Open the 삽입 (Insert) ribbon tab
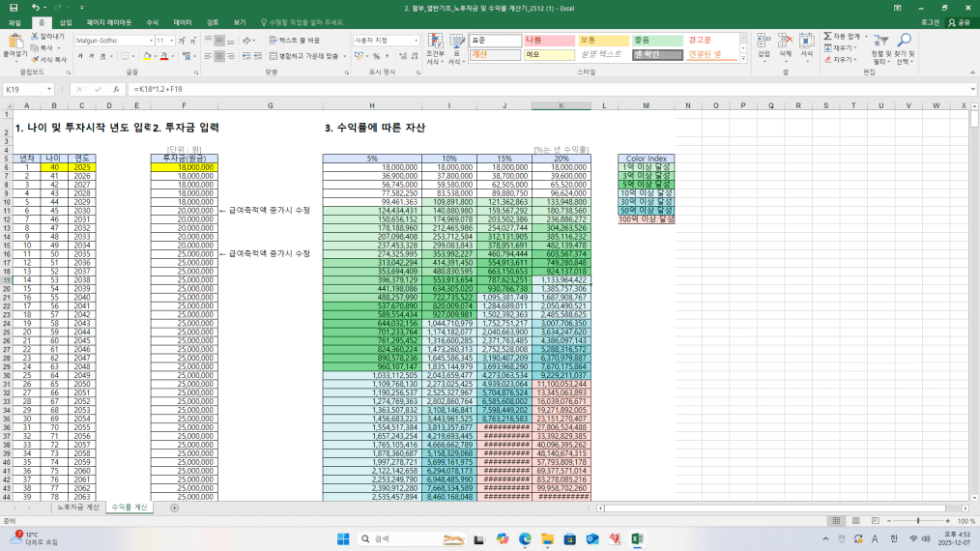The image size is (980, 551). [65, 21]
